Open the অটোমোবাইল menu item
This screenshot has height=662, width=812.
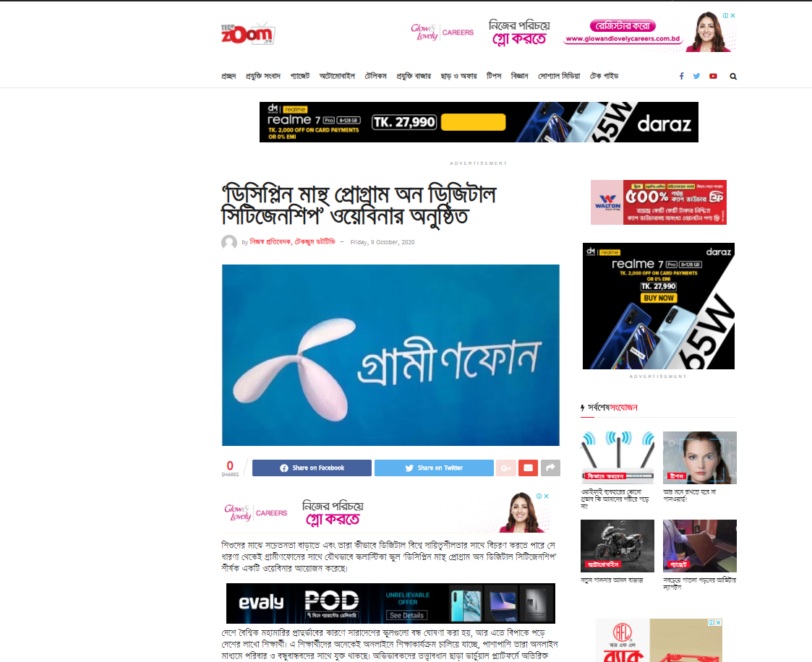[x=337, y=76]
